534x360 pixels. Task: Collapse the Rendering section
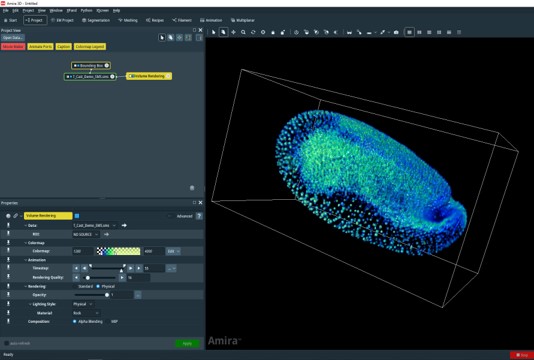click(26, 286)
